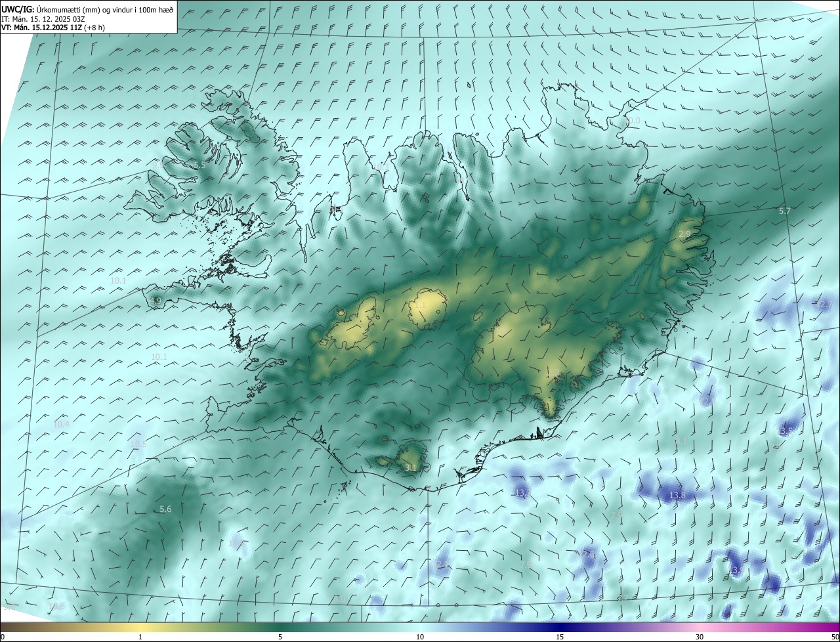Screen dimensions: 840x642
Task: Click the color scale tick label 30
Action: pyautogui.click(x=700, y=637)
